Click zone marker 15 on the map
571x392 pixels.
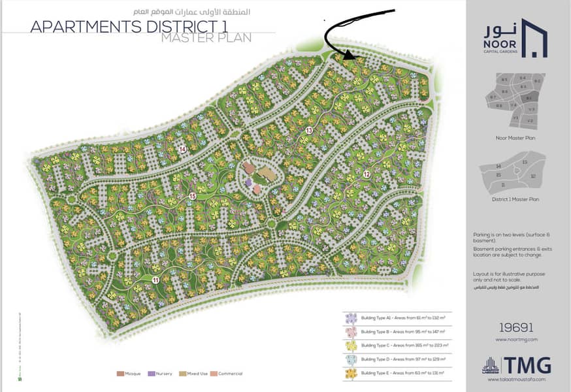pyautogui.click(x=193, y=197)
